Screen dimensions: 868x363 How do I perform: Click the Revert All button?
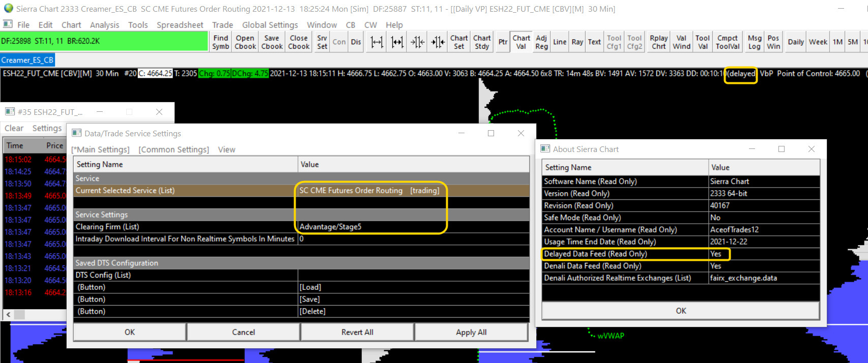click(x=357, y=332)
